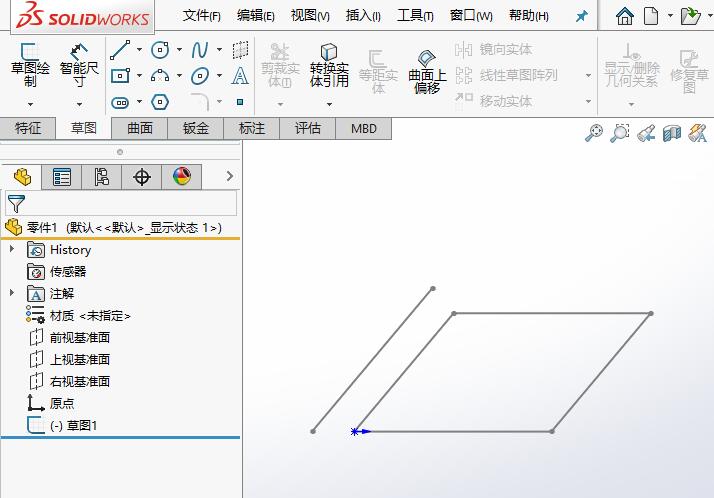Open the 插入(I) menu

pos(363,16)
